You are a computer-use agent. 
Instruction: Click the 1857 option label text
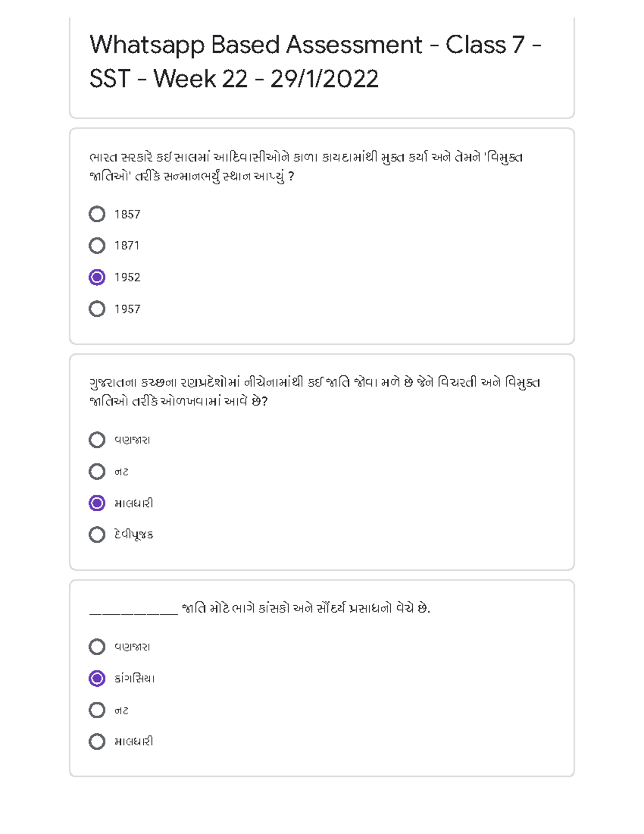126,214
